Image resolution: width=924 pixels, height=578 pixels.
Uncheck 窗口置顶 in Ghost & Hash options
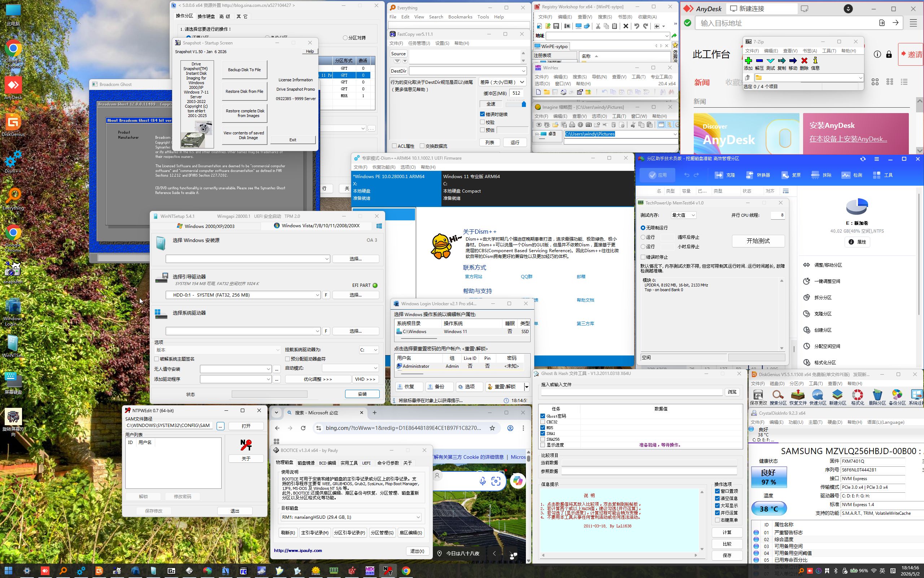click(718, 491)
